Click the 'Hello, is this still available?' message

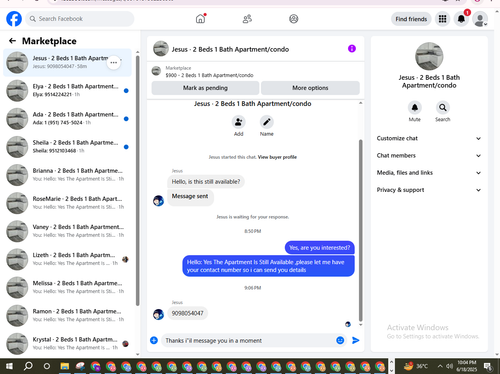(x=206, y=182)
